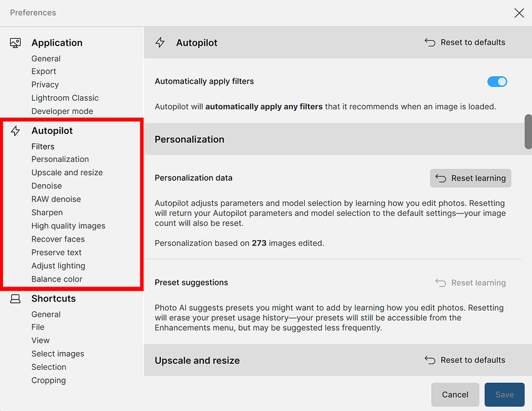The image size is (532, 411).
Task: Open the Lightroom Classic preferences section
Action: tap(65, 98)
